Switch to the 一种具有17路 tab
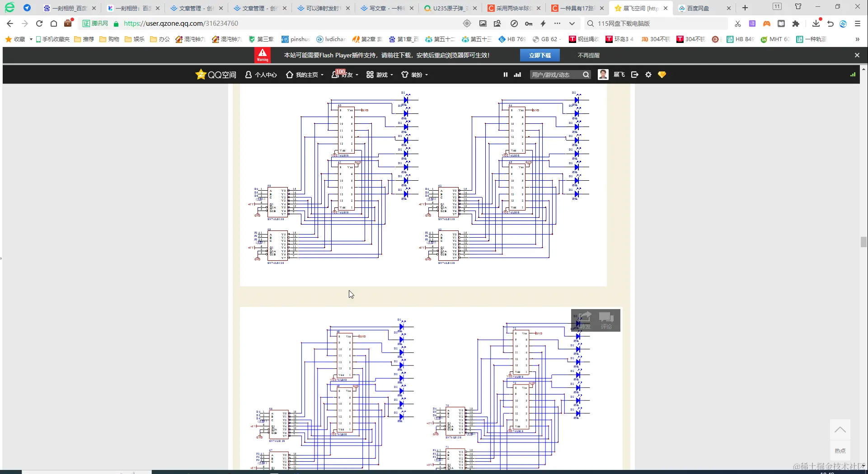868x474 pixels. 577,8
